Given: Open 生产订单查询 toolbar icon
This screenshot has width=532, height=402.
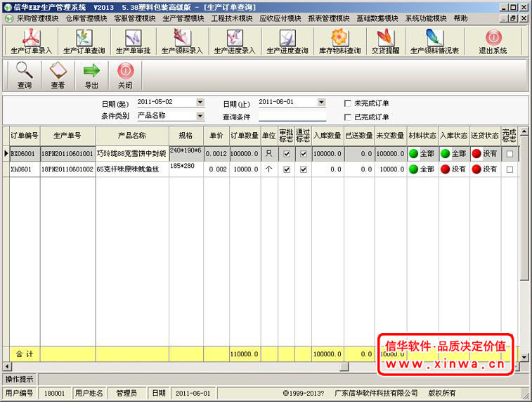Looking at the screenshot, I should (x=84, y=41).
